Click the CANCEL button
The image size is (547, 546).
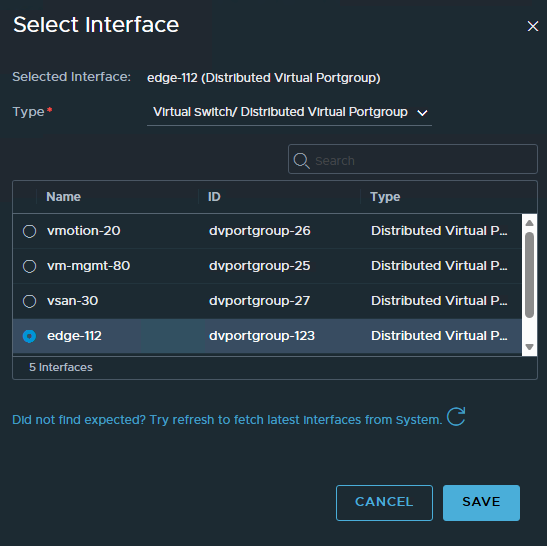pyautogui.click(x=384, y=502)
